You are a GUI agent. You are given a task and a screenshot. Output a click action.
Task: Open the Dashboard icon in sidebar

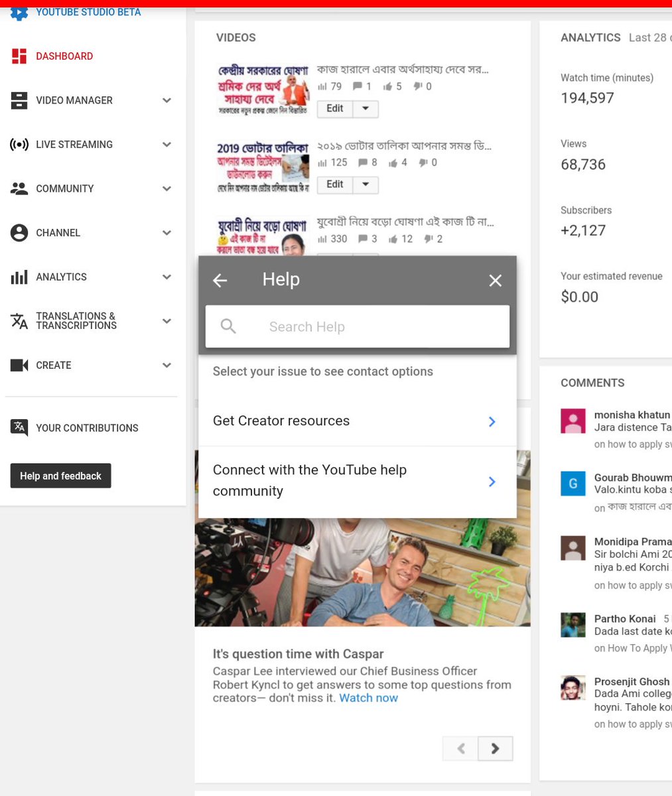tap(19, 56)
